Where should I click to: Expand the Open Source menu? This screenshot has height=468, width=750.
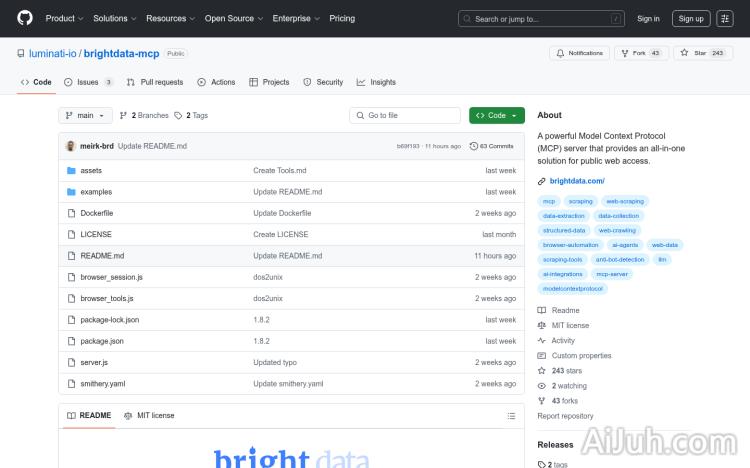click(234, 19)
